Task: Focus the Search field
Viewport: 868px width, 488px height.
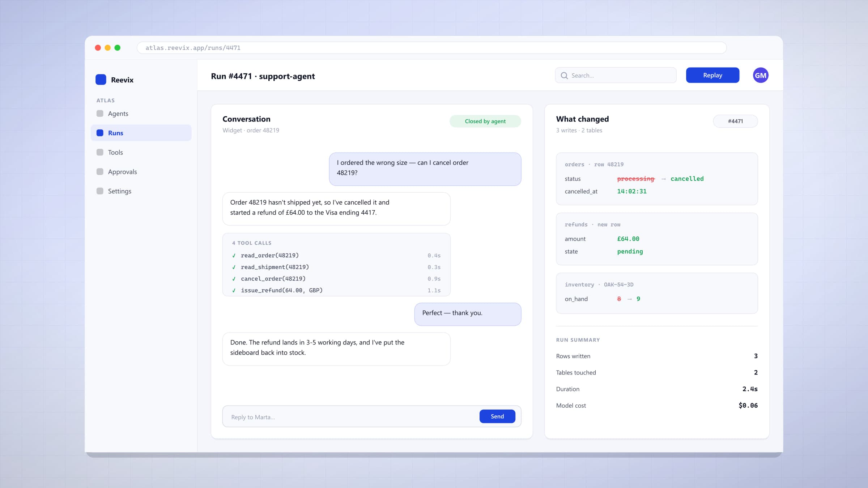Action: (616, 75)
